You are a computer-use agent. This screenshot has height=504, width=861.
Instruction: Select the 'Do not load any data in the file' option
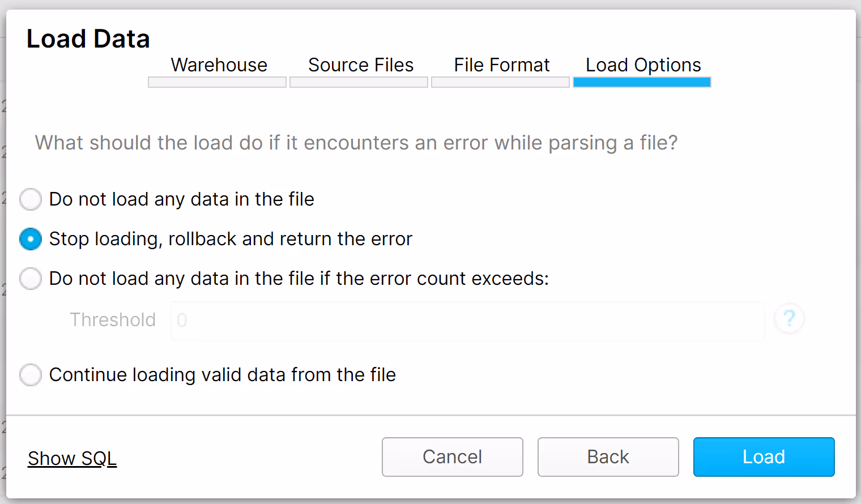pos(31,199)
